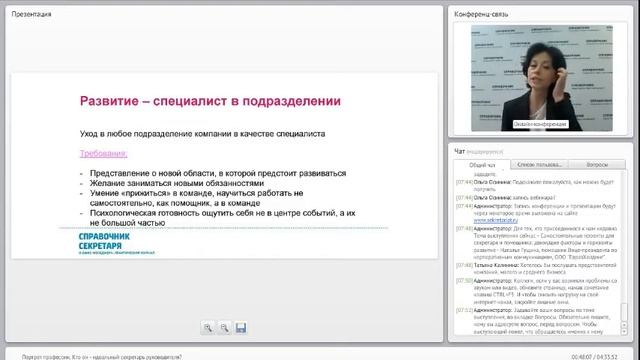640x360 pixels.
Task: Open the Список пользователей tab
Action: (x=539, y=164)
